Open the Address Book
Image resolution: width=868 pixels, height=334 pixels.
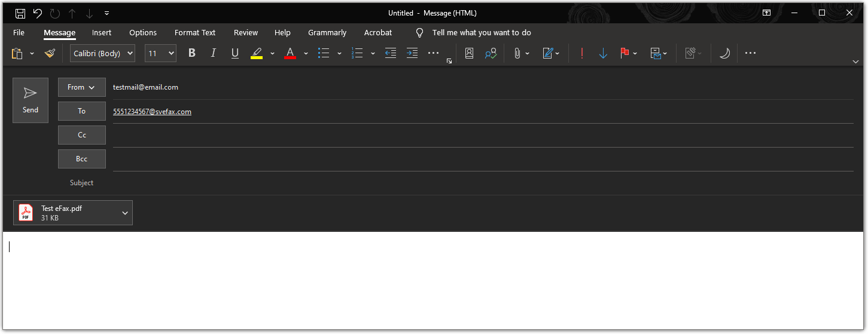tap(469, 53)
